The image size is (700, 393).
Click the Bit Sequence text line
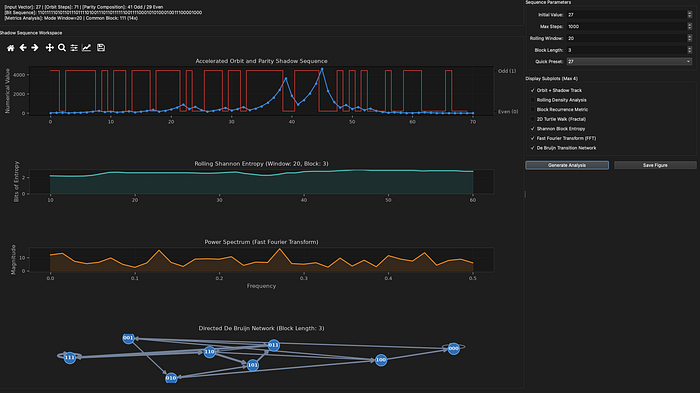point(103,13)
